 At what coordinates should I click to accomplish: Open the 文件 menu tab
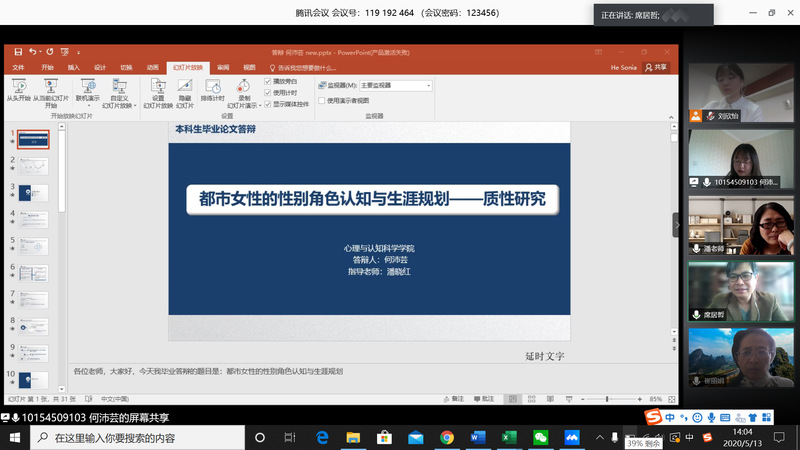click(18, 67)
